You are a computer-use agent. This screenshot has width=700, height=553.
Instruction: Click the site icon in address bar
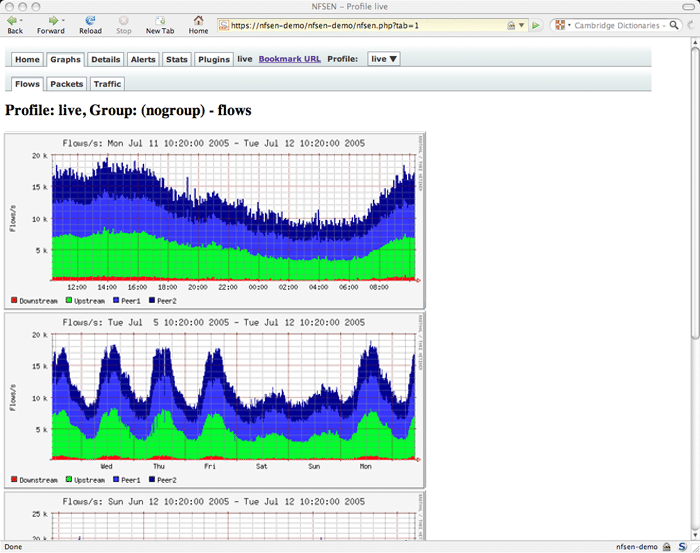pos(224,25)
